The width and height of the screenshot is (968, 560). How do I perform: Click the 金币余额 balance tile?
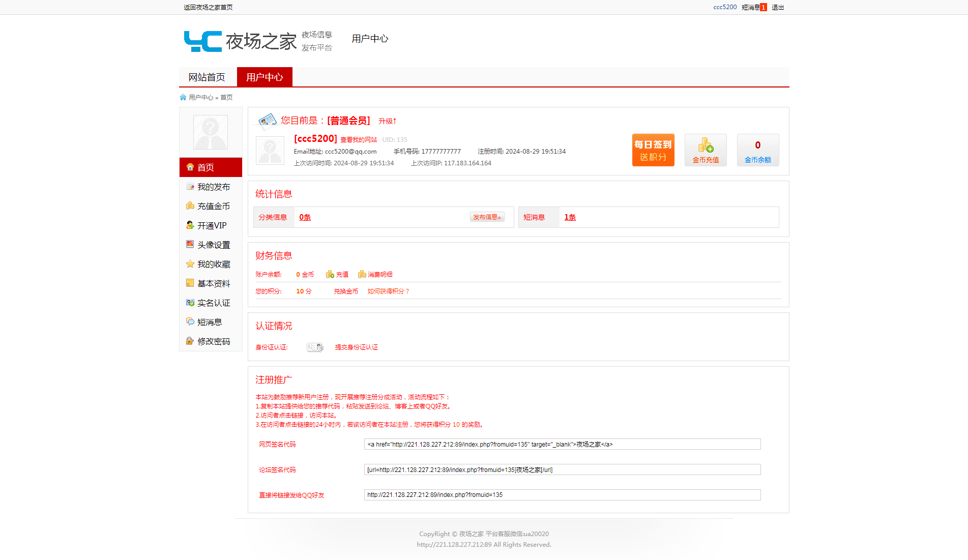coord(757,150)
